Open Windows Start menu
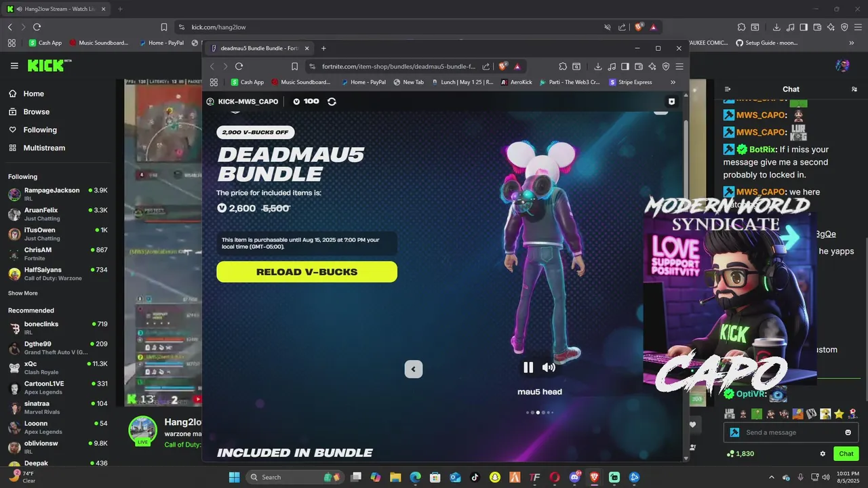Viewport: 868px width, 488px height. pyautogui.click(x=234, y=477)
